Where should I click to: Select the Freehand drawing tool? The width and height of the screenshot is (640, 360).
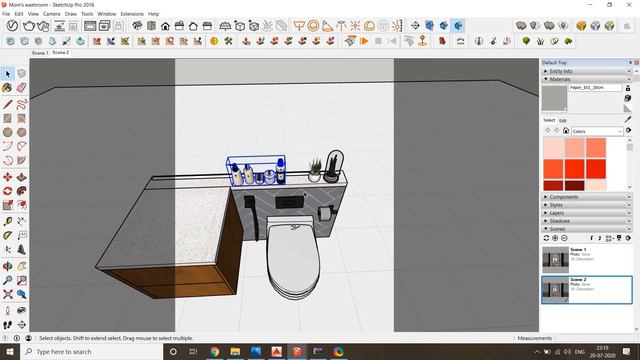(21, 104)
